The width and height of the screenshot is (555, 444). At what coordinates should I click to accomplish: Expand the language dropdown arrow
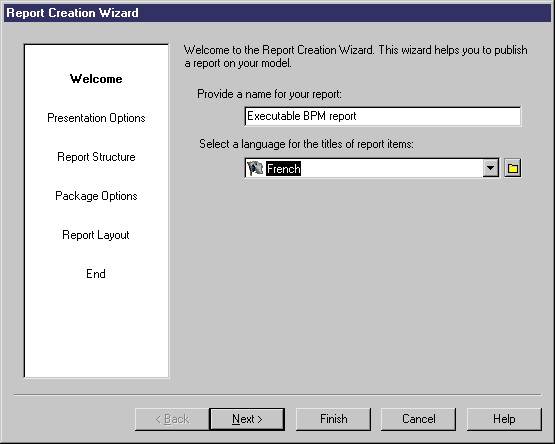[x=491, y=168]
